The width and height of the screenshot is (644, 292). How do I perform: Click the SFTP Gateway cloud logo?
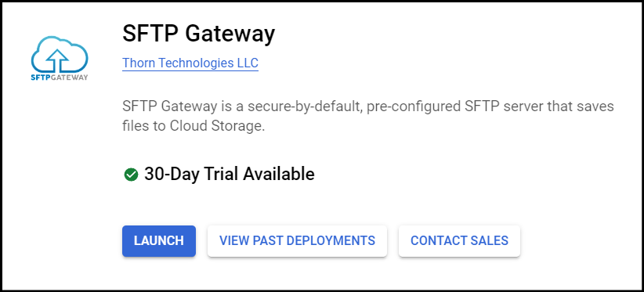click(x=60, y=58)
